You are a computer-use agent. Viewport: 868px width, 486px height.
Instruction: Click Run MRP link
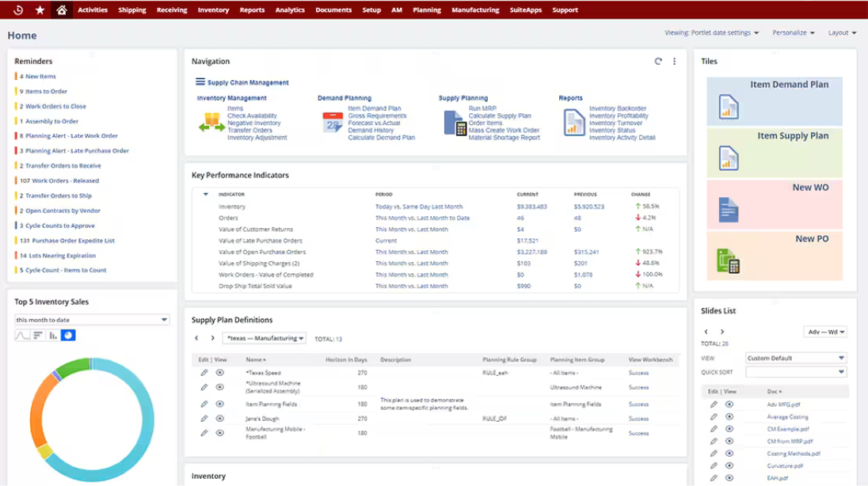click(482, 108)
